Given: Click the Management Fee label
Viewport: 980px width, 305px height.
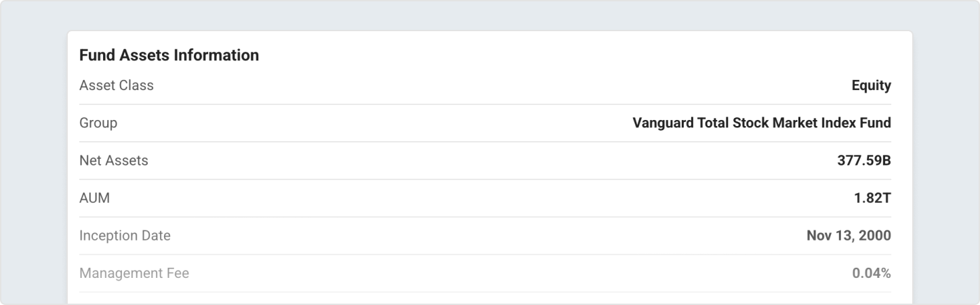Looking at the screenshot, I should click(x=134, y=274).
